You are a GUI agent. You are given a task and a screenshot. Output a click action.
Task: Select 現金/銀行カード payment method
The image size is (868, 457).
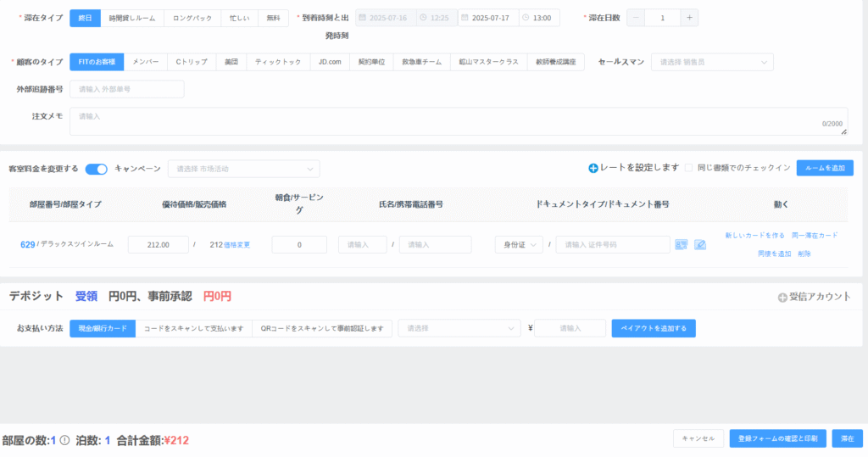[x=103, y=328]
